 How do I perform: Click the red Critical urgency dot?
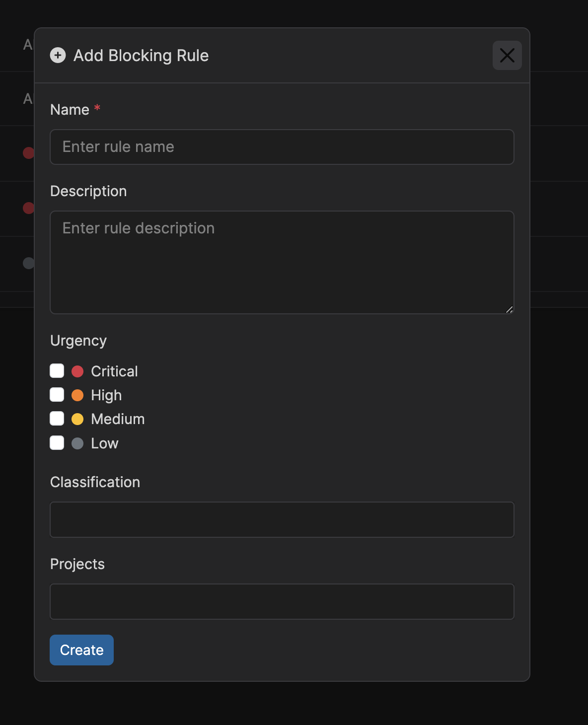click(77, 371)
